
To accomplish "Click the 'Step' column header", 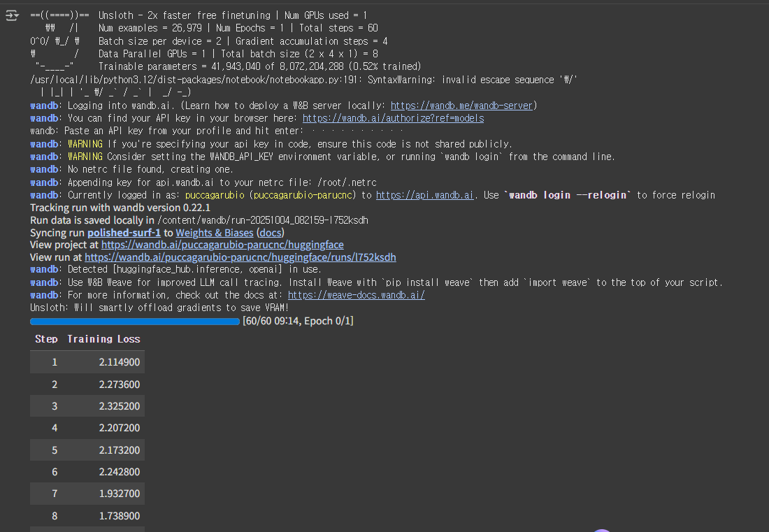I will click(46, 339).
